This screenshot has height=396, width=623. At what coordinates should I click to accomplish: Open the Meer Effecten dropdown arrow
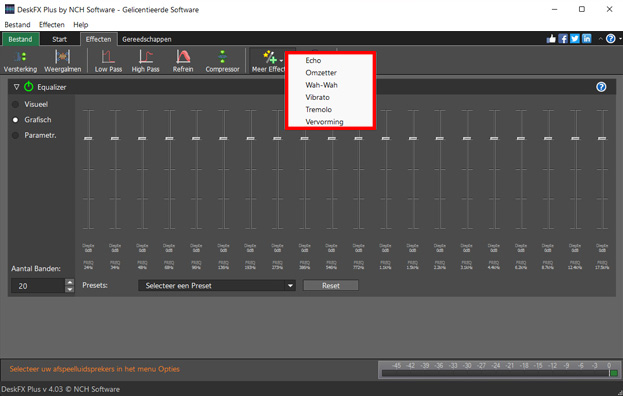[x=281, y=60]
